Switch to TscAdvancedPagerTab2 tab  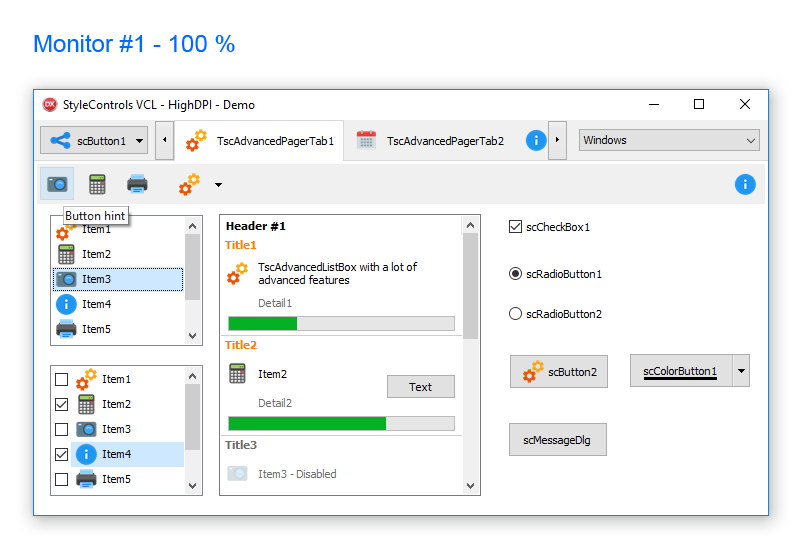[x=435, y=140]
